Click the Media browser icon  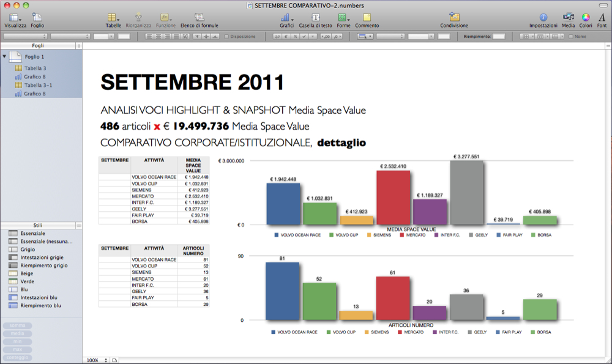(568, 18)
